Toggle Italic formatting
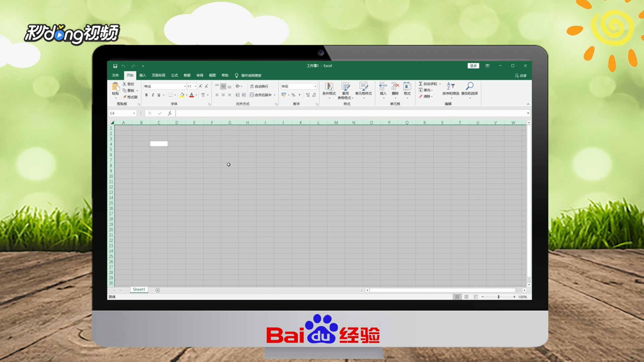Image resolution: width=644 pixels, height=362 pixels. click(153, 95)
